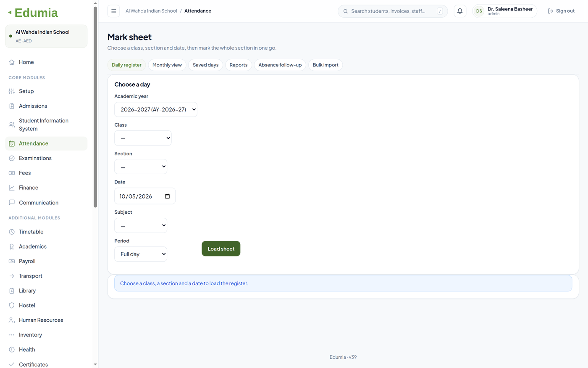Screen dimensions: 588x368
Task: Click the calendar icon in Date field
Action: (168, 196)
